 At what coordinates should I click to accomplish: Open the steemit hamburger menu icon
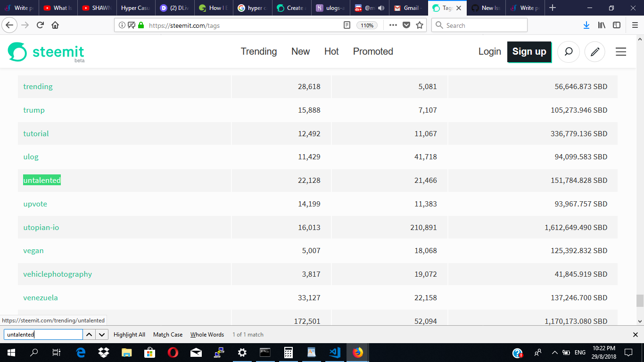coord(621,52)
